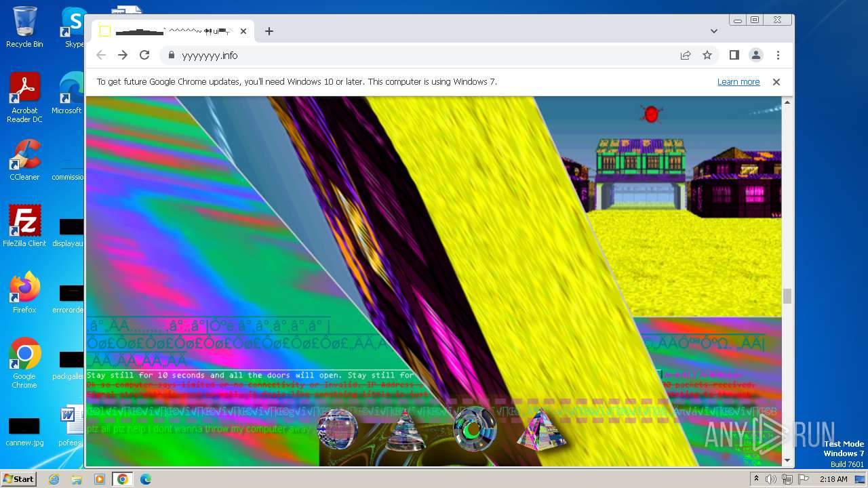Open Internet Explorer from the taskbar

click(x=54, y=479)
